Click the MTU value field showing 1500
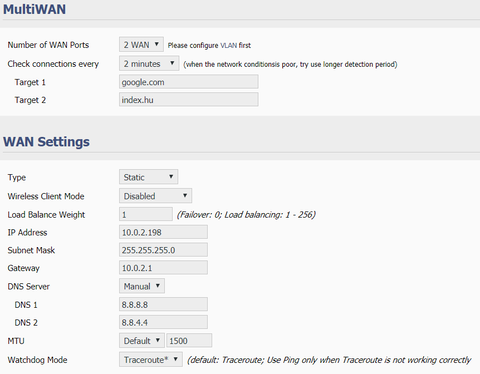 click(x=189, y=340)
